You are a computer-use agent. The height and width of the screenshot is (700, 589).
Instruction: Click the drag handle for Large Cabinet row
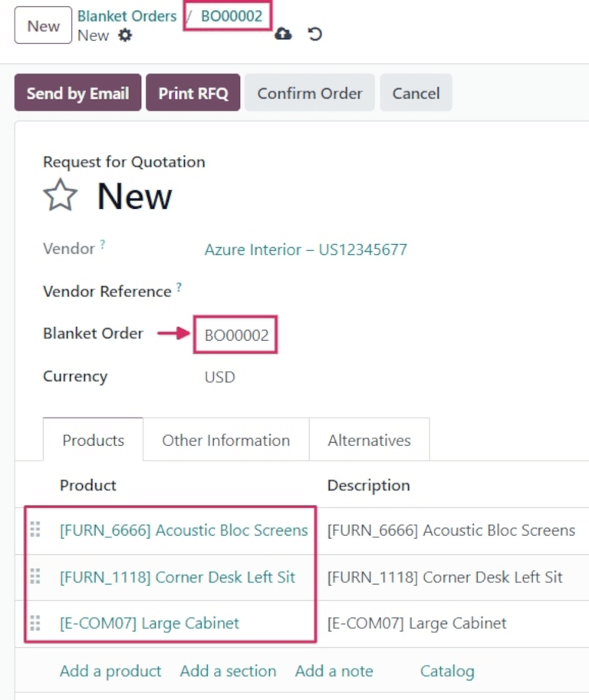(x=35, y=622)
